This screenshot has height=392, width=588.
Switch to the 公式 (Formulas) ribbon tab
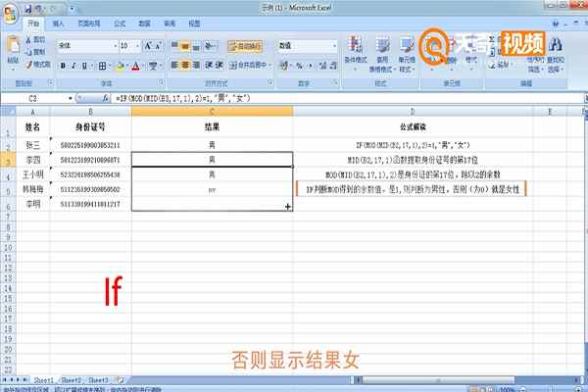point(120,24)
